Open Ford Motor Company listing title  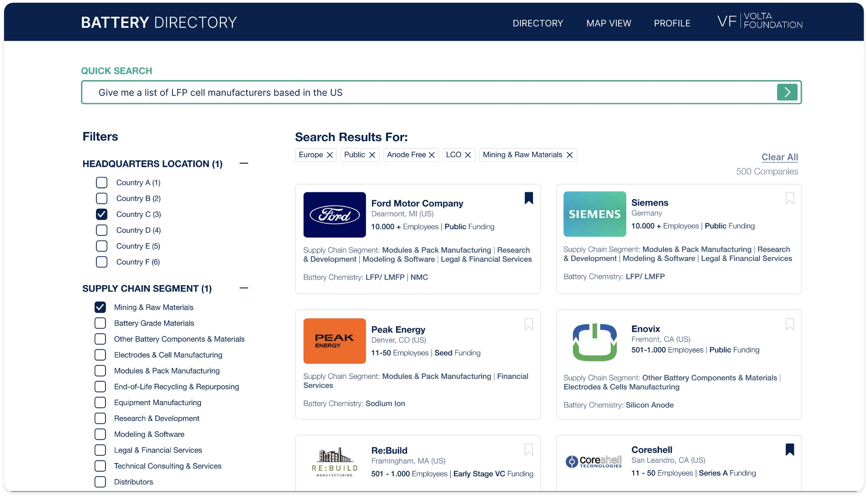[417, 203]
